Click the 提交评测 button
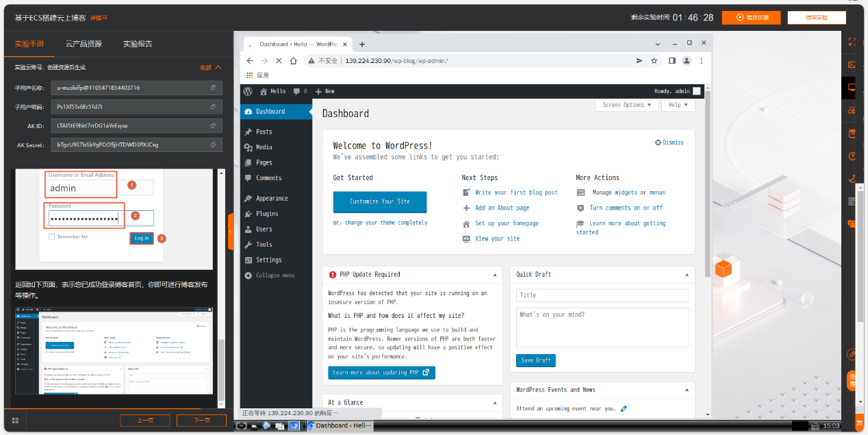This screenshot has height=435, width=868. (x=752, y=18)
